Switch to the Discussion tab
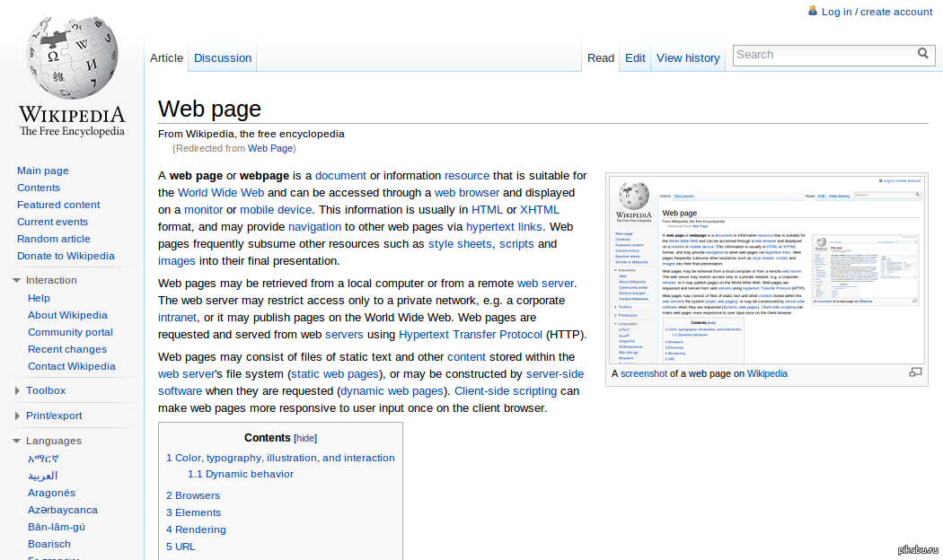943x560 pixels. coord(222,57)
